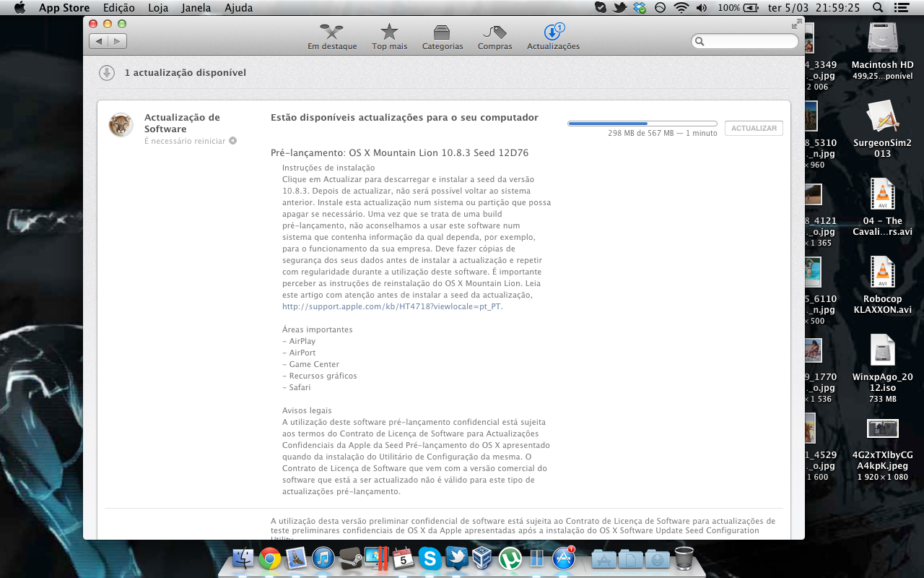Open the Ajuda menu
This screenshot has width=924, height=578.
click(x=239, y=8)
